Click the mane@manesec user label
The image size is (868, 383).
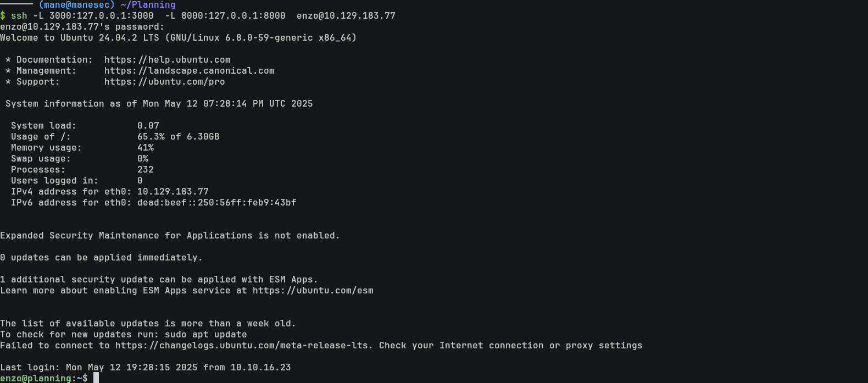[77, 5]
